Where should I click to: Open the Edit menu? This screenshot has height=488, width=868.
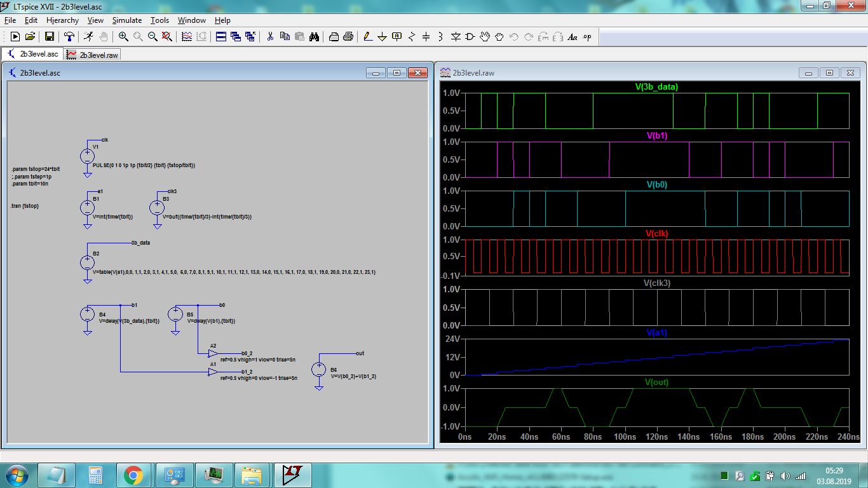[x=31, y=20]
